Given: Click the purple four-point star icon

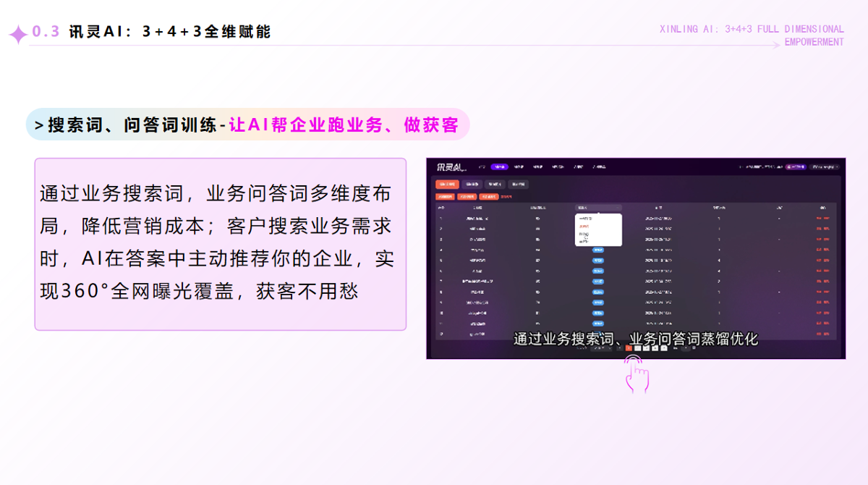Looking at the screenshot, I should coord(17,35).
